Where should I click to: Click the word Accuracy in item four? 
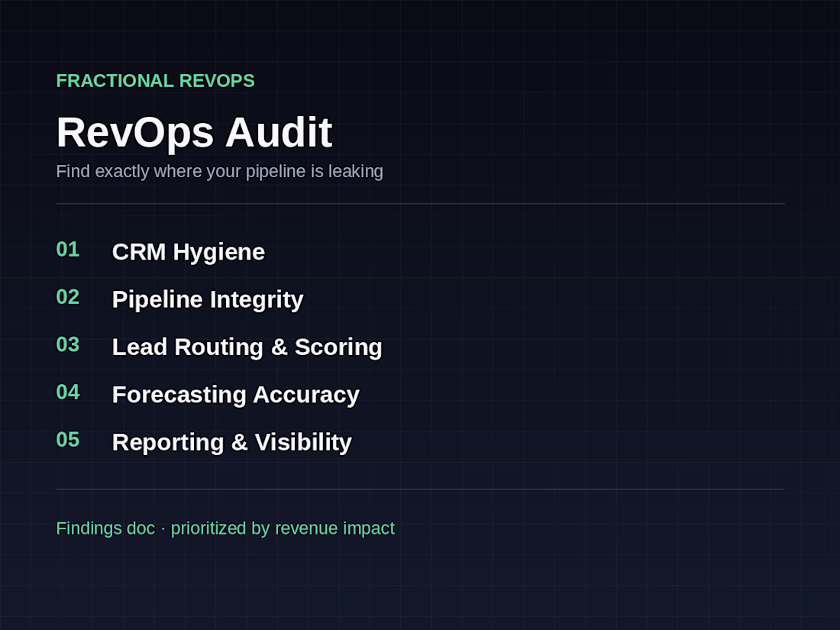(x=306, y=395)
